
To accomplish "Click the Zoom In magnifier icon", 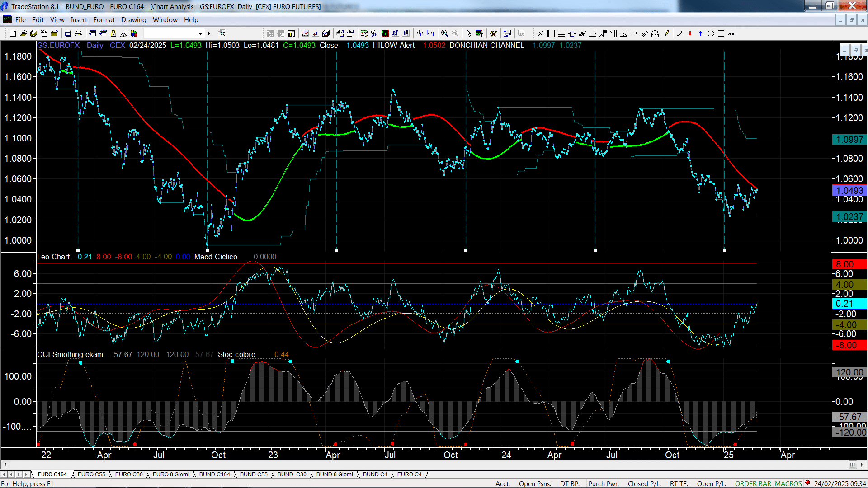I will click(x=444, y=33).
